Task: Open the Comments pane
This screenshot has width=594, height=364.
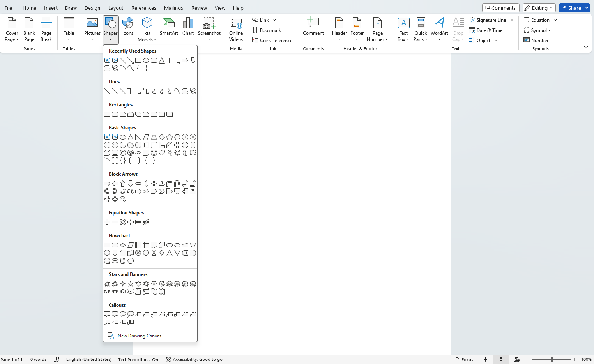Action: click(500, 7)
